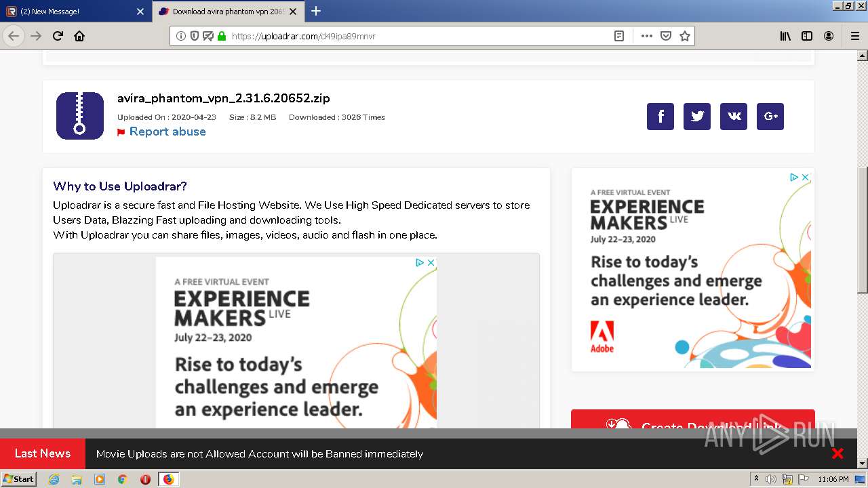
Task: Click the red flag beside Report abuse
Action: [121, 132]
